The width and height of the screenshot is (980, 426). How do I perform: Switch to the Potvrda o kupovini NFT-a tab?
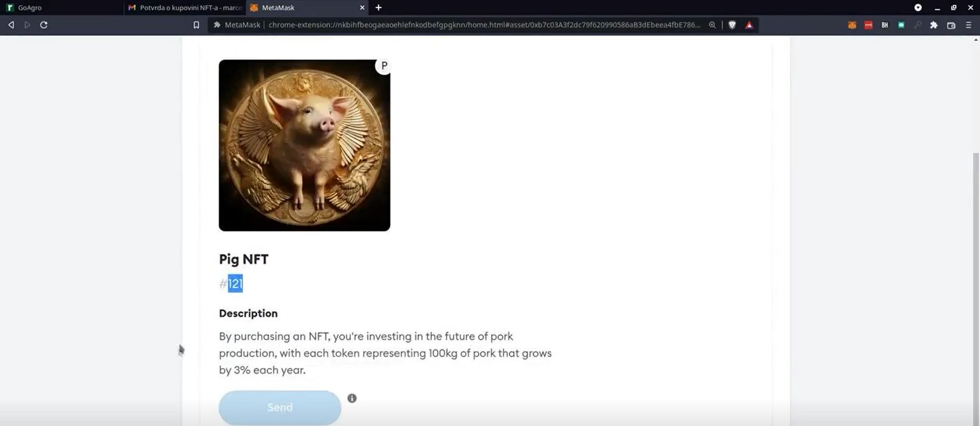[185, 8]
